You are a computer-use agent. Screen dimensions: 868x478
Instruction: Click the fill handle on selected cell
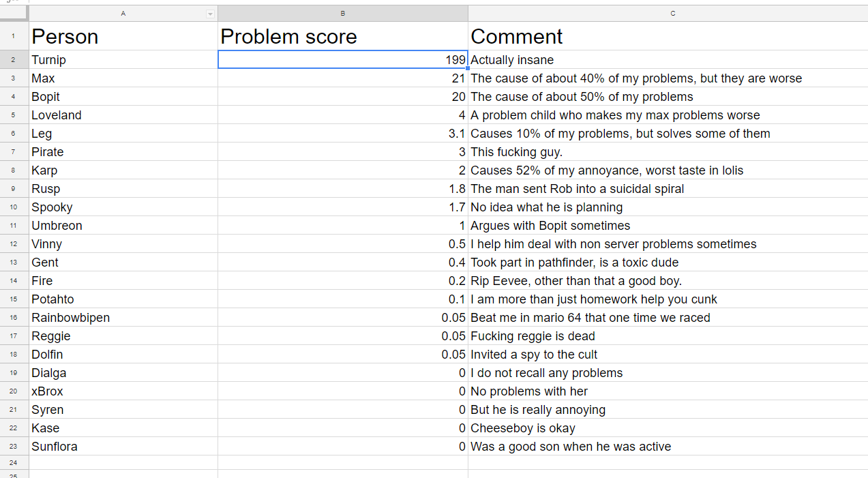468,69
